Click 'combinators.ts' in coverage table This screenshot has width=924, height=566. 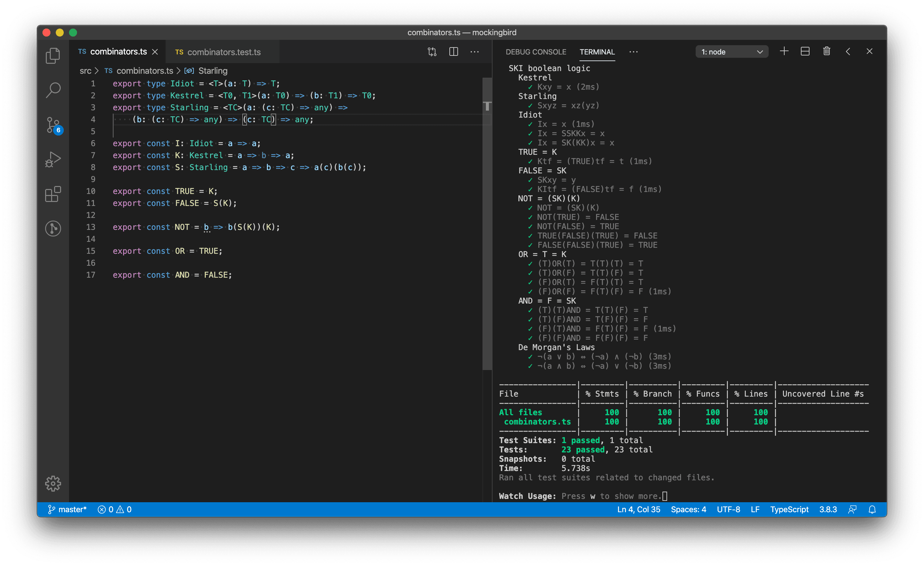coord(537,422)
